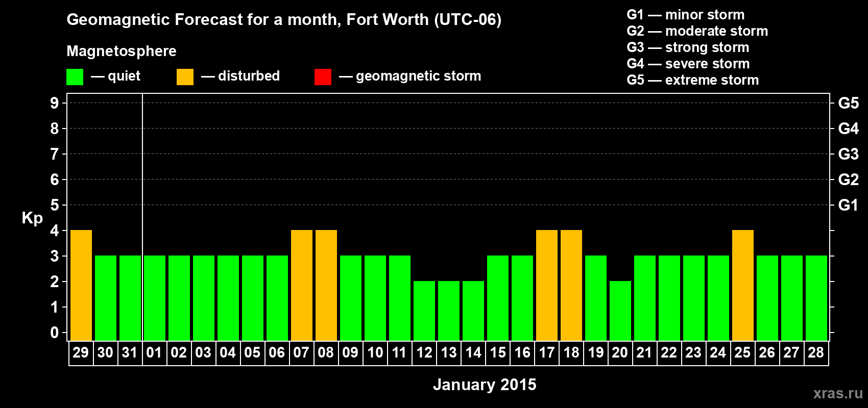Click the 'G5 — extreme storm' legend line
868x408 pixels.
[x=693, y=80]
